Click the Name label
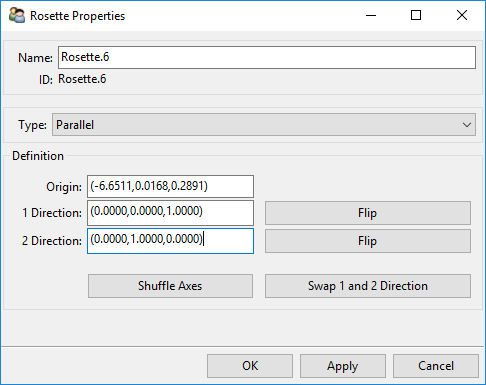The image size is (486, 385). tap(35, 58)
